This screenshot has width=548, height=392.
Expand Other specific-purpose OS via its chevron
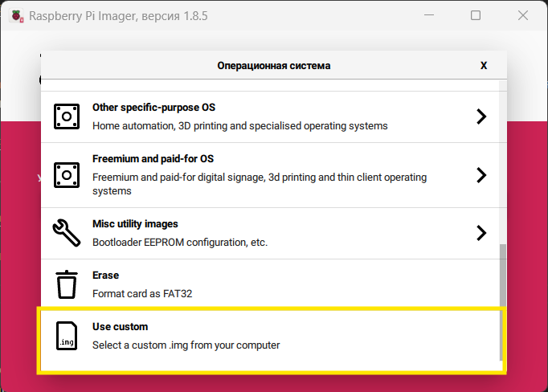pos(481,116)
